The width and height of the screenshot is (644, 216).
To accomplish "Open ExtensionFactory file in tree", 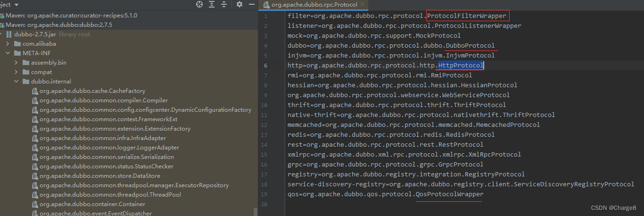I will [x=115, y=129].
